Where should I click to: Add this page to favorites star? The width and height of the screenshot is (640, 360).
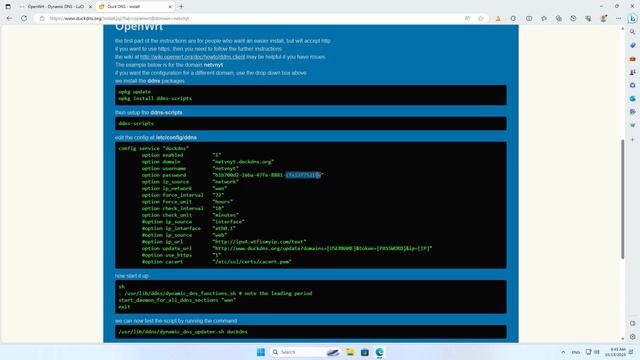(481, 18)
